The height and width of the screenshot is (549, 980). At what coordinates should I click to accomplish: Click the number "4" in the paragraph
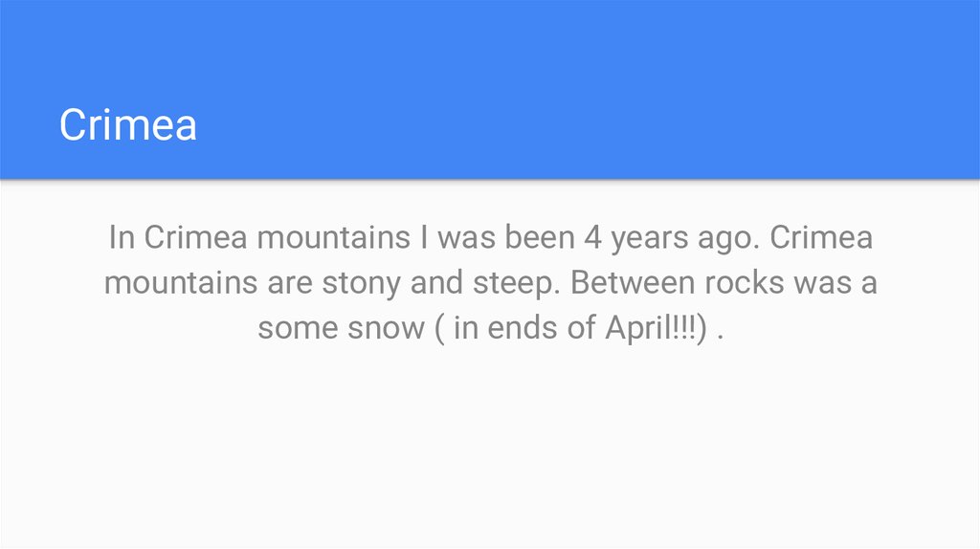click(x=593, y=237)
